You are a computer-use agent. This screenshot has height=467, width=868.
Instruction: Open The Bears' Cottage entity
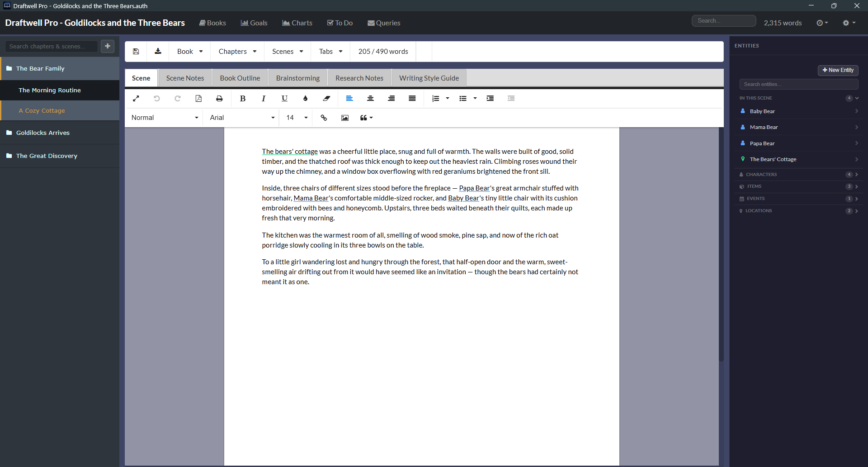click(x=799, y=159)
